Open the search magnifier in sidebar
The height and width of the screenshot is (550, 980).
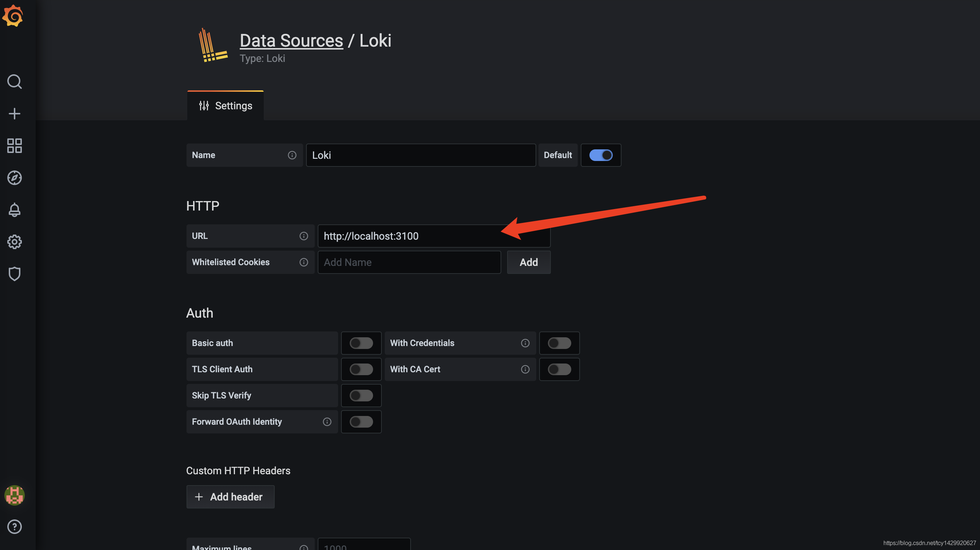[x=15, y=81]
